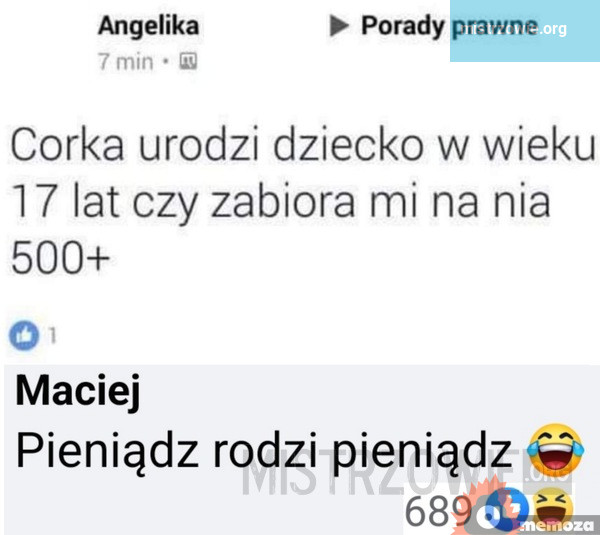Click the post line starting Corka urodzi dziecko
Image resolution: width=600 pixels, height=535 pixels.
click(302, 145)
